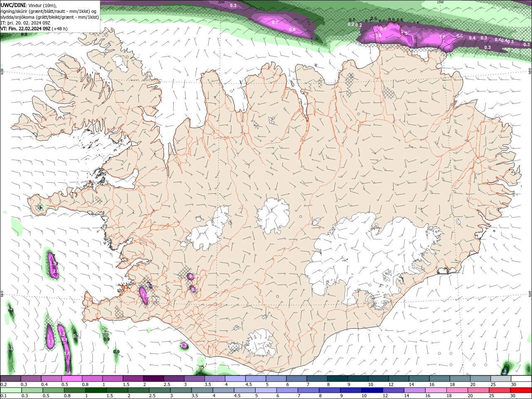Image resolution: width=532 pixels, height=399 pixels.
Task: Click the '64N' latitude label on the right edge
Action: point(530,293)
